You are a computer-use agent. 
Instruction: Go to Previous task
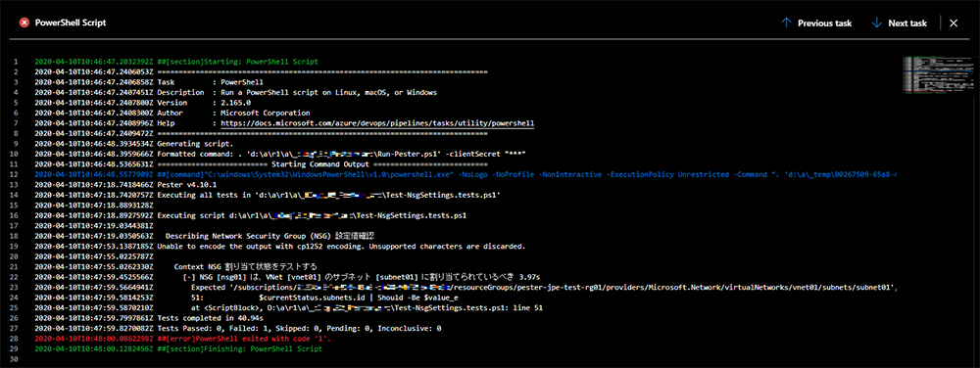pos(816,23)
